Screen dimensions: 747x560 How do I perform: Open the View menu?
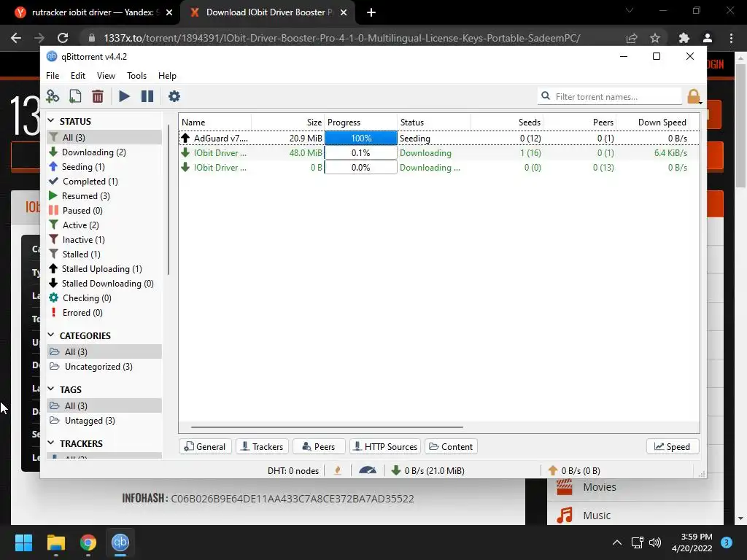tap(106, 76)
